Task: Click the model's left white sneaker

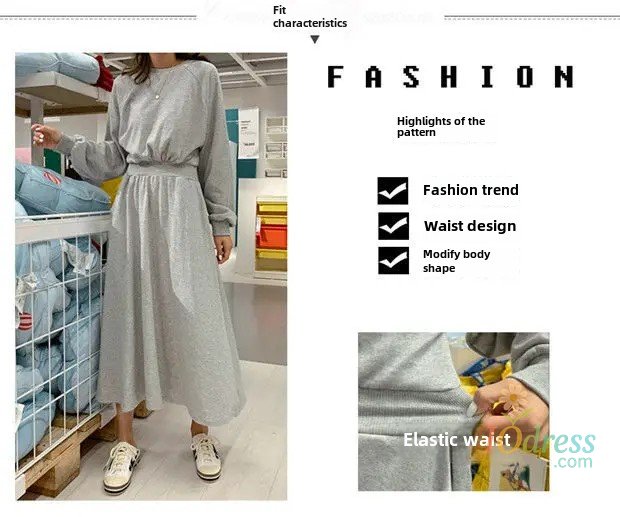Action: click(122, 466)
